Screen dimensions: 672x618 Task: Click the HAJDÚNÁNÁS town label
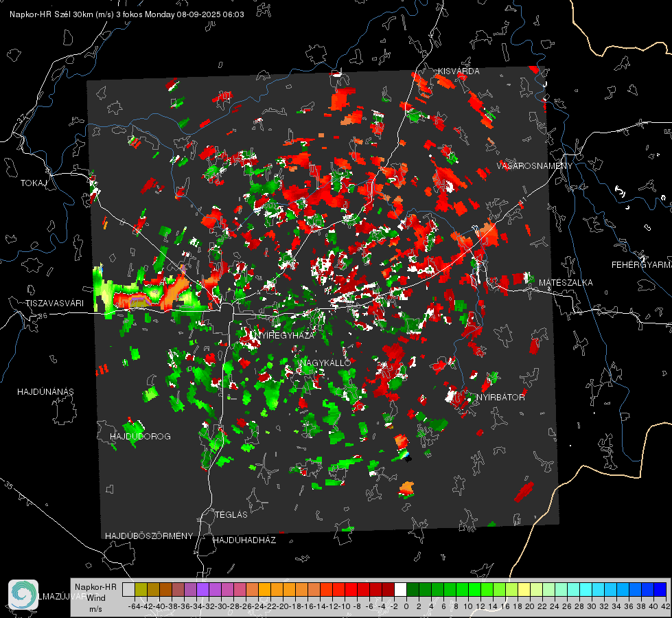point(45,391)
